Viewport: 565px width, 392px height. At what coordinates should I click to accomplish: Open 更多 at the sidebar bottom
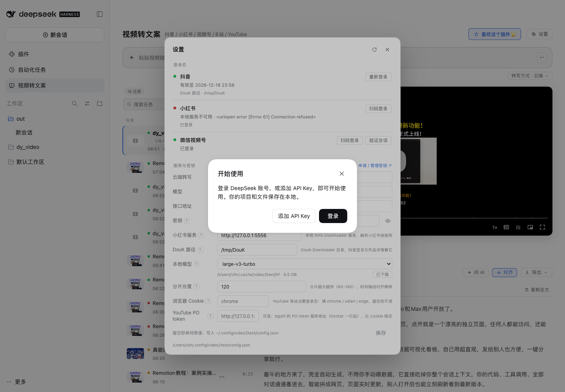[16, 382]
